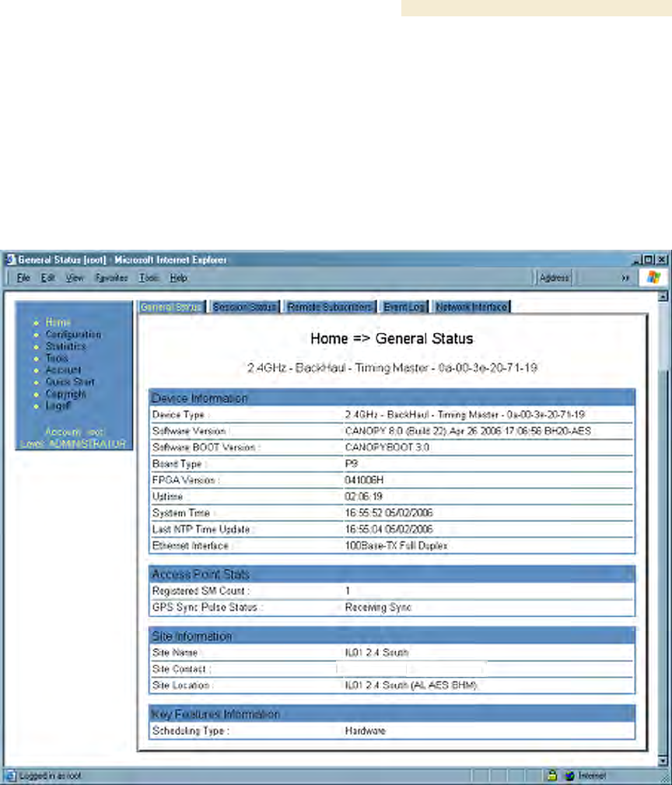Go to Home in the sidebar
Viewport: 672px width, 785px height.
pyautogui.click(x=58, y=322)
